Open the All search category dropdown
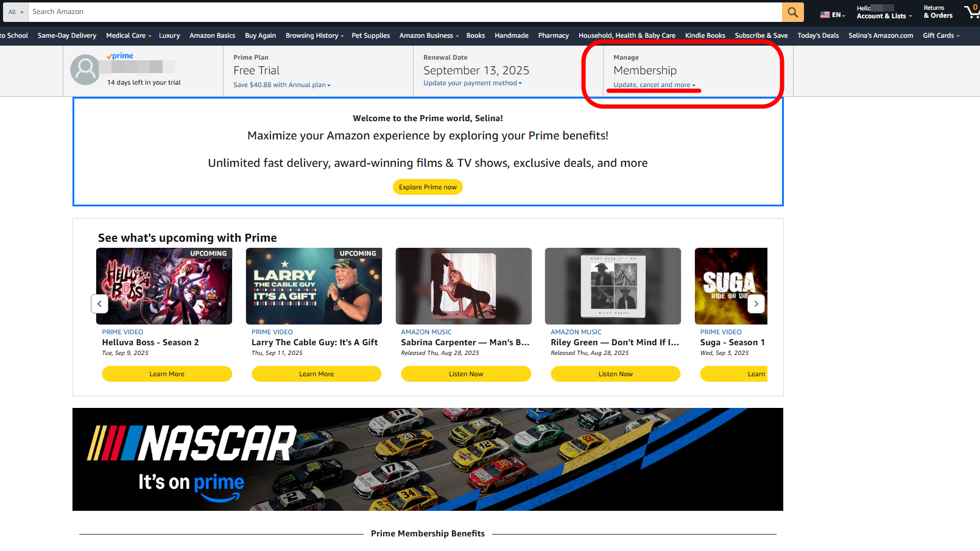The width and height of the screenshot is (980, 551). (x=15, y=12)
